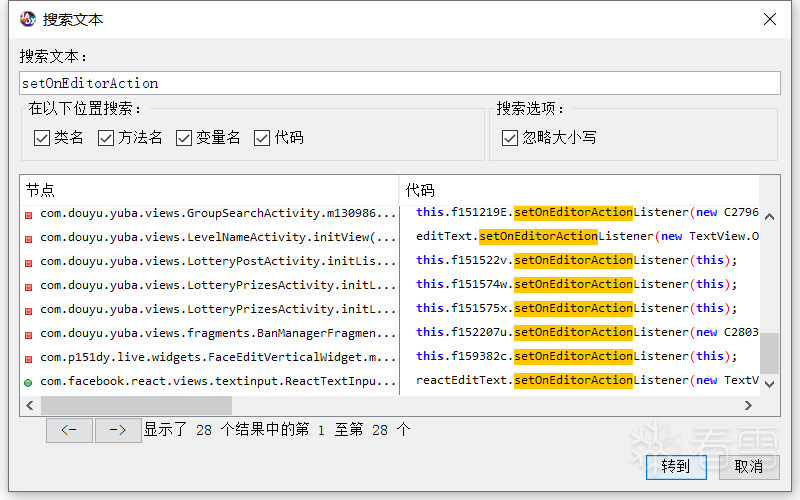
Task: Go to previous results page arrow button
Action: click(x=69, y=430)
